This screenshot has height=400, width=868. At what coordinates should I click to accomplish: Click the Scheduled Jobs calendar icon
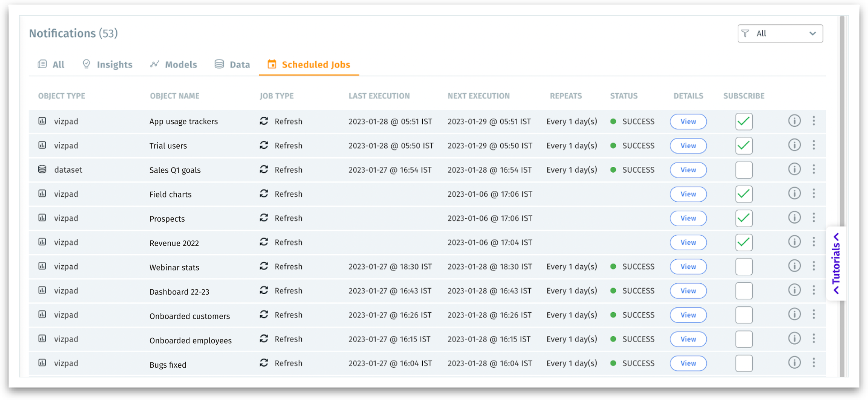[x=272, y=64]
